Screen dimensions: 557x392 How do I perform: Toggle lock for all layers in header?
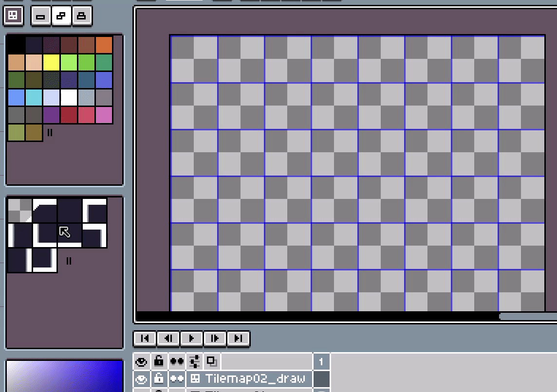point(158,361)
